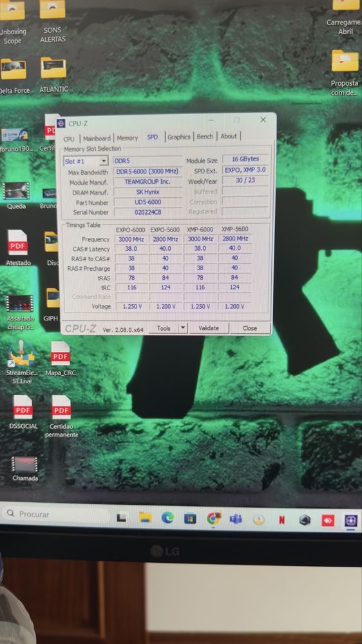
Task: Click the DDR5-6000 (3000 MHz) bandwidth value
Action: click(148, 171)
